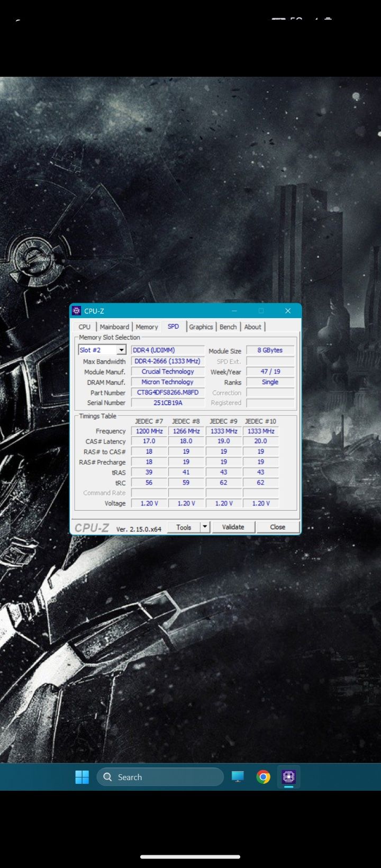Click the CPU-Z taskbar icon
This screenshot has width=381, height=868.
click(x=288, y=777)
